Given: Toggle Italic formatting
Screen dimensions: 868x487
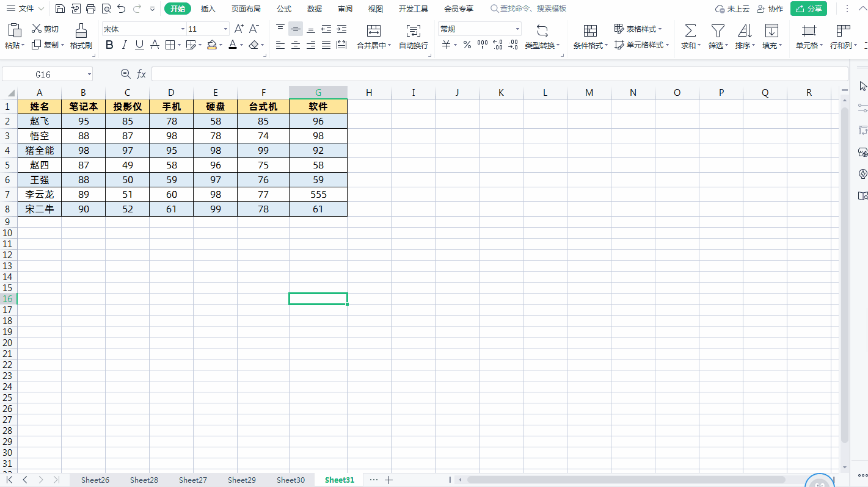Looking at the screenshot, I should tap(125, 45).
